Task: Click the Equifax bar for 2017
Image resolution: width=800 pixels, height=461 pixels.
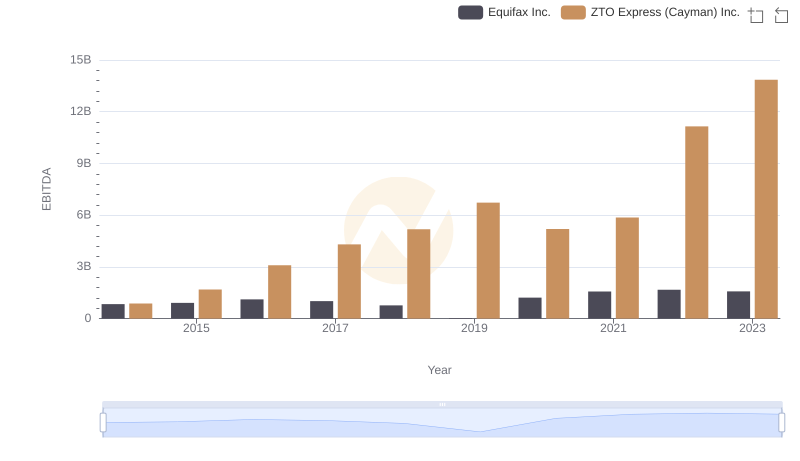Action: point(321,310)
